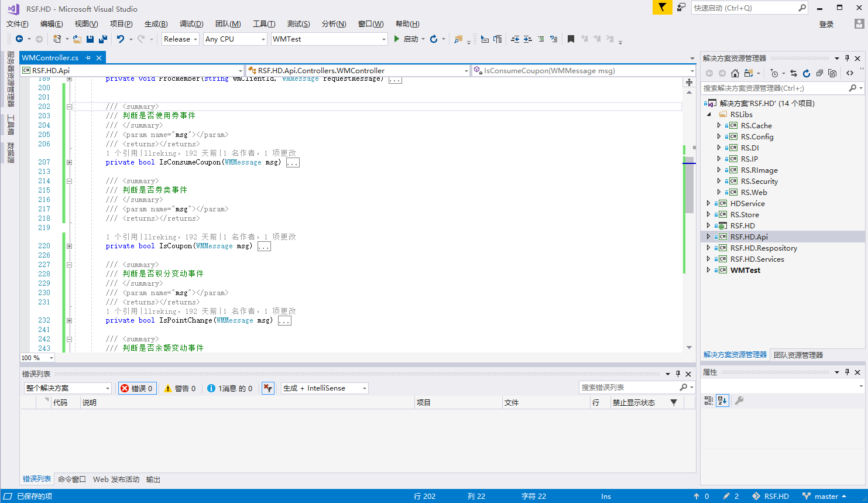Toggle the 警告 0 warnings filter button

point(180,388)
